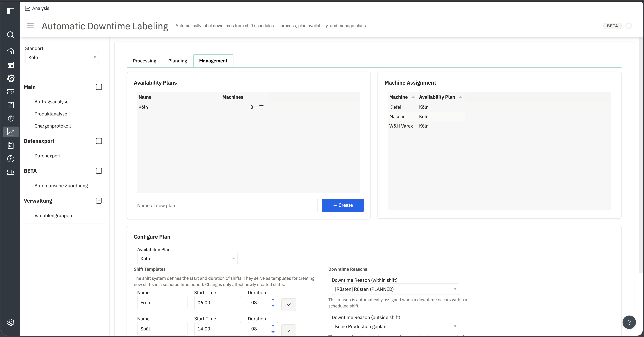The height and width of the screenshot is (337, 644).
Task: Open the hamburger menu beside the title
Action: coord(30,26)
